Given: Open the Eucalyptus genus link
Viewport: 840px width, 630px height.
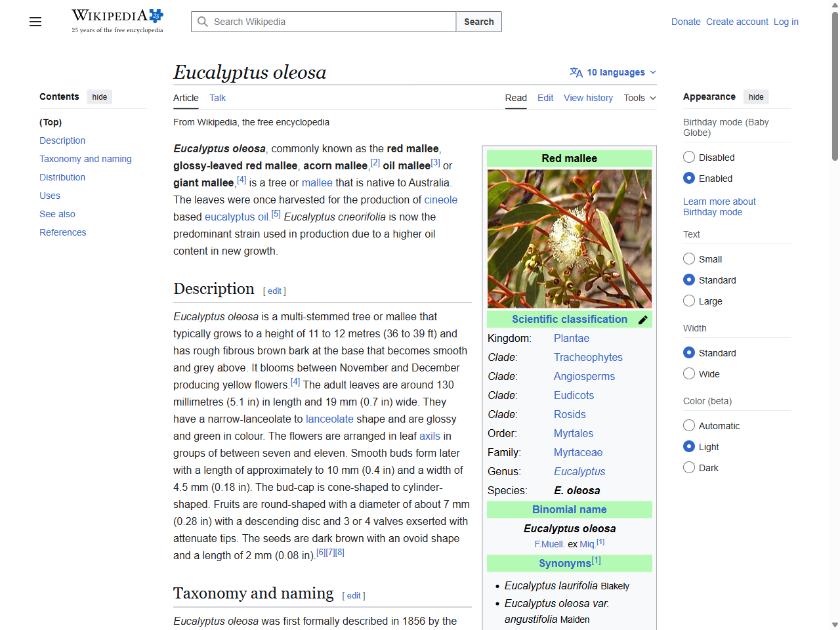Looking at the screenshot, I should point(579,471).
